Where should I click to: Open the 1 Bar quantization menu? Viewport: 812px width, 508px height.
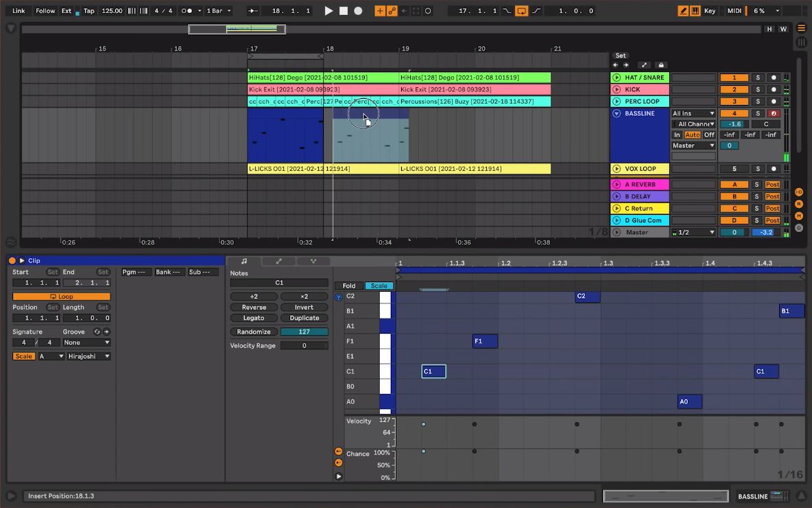click(x=219, y=11)
